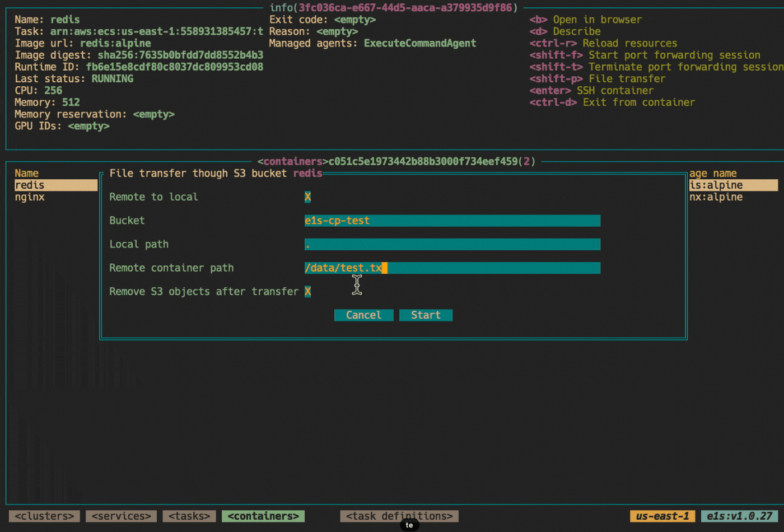Click the Task ARN value
The image size is (784, 532).
click(x=157, y=31)
